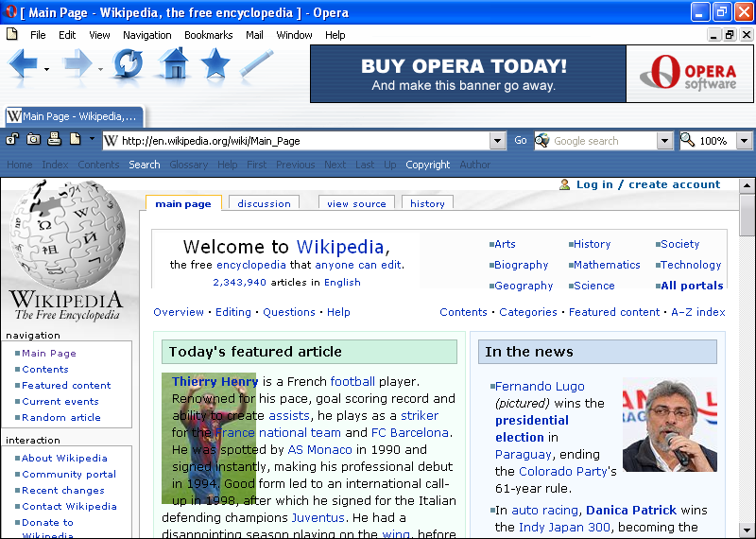Expand the address bar URL dropdown
The height and width of the screenshot is (539, 756).
[498, 141]
